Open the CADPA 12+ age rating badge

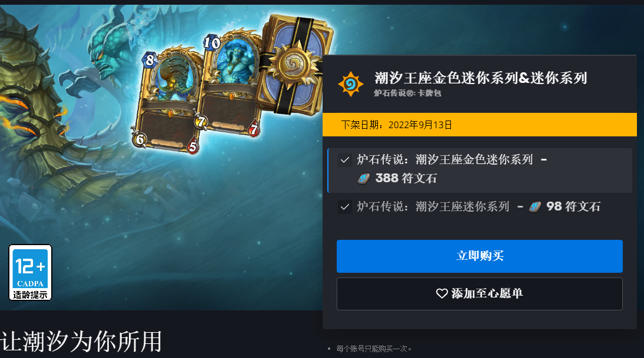31,272
